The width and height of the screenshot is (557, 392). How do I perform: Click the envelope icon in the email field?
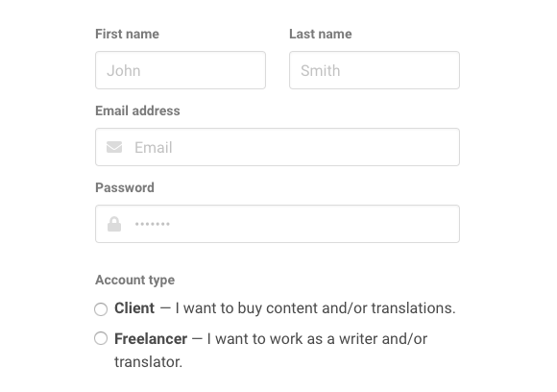click(x=114, y=147)
